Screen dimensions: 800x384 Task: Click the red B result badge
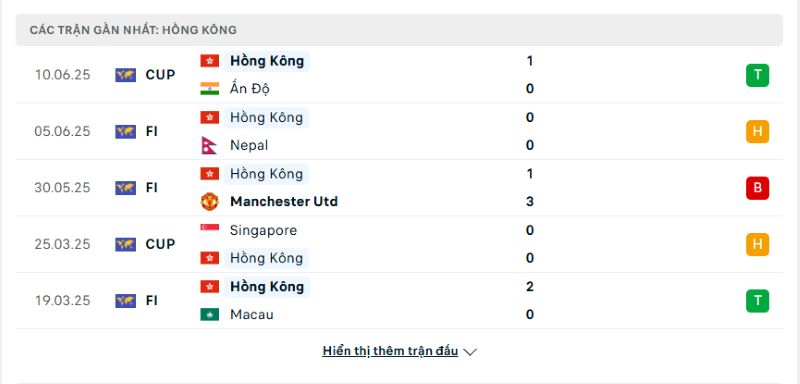757,188
